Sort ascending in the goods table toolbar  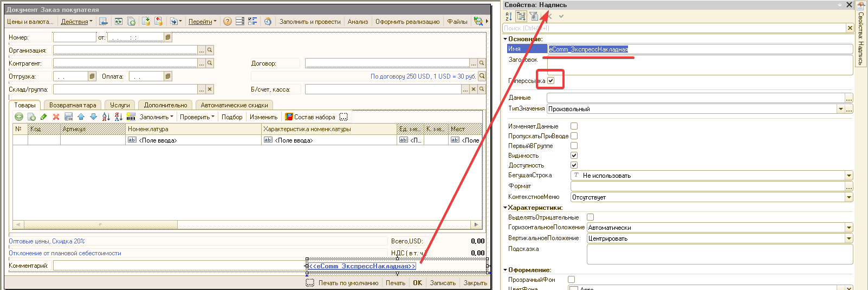pos(106,117)
